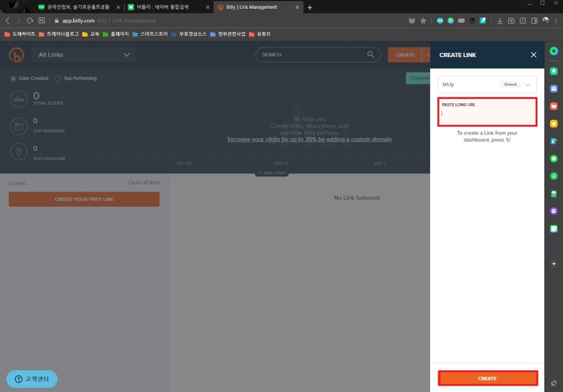
Task: Open a new browser tab with plus
Action: 310,8
